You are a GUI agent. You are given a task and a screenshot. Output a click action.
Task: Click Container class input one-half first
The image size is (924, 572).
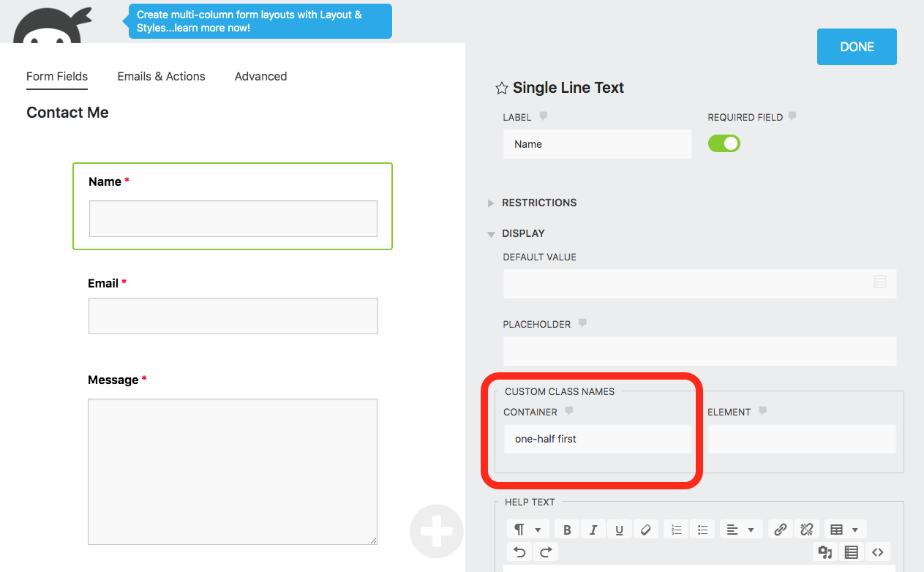(x=597, y=439)
